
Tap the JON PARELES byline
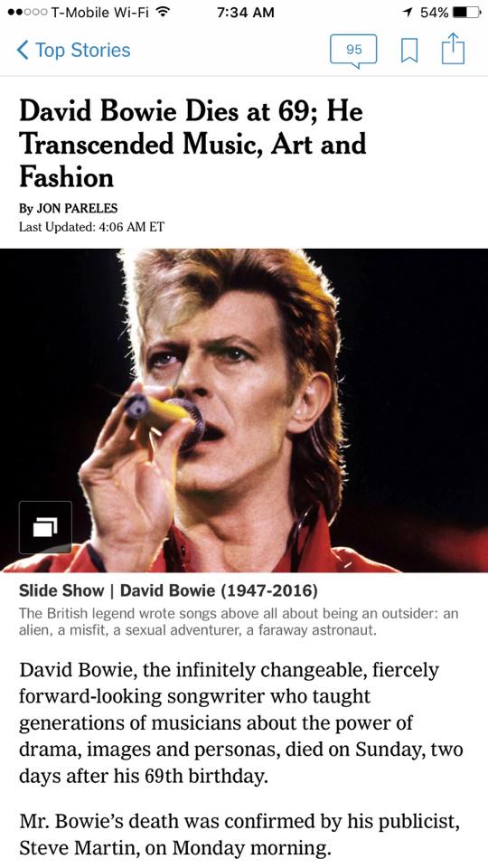click(69, 209)
